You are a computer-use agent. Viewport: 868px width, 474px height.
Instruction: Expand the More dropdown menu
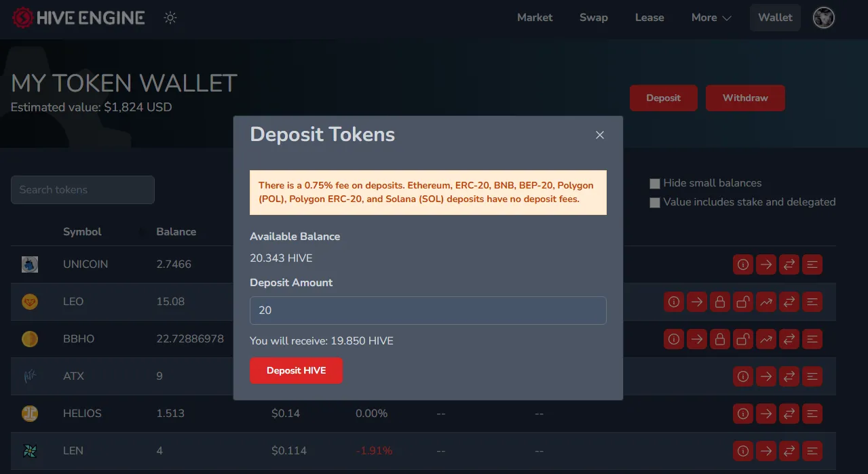tap(711, 18)
